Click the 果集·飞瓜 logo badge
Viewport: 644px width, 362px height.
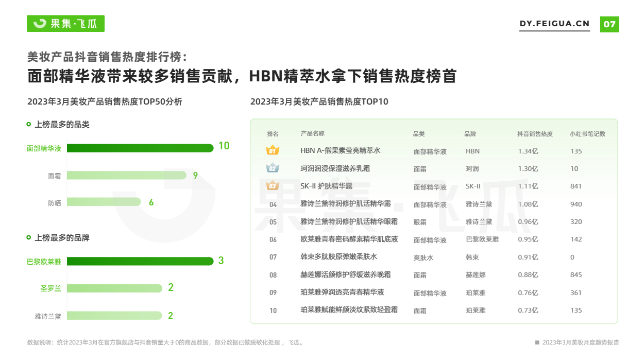65,23
